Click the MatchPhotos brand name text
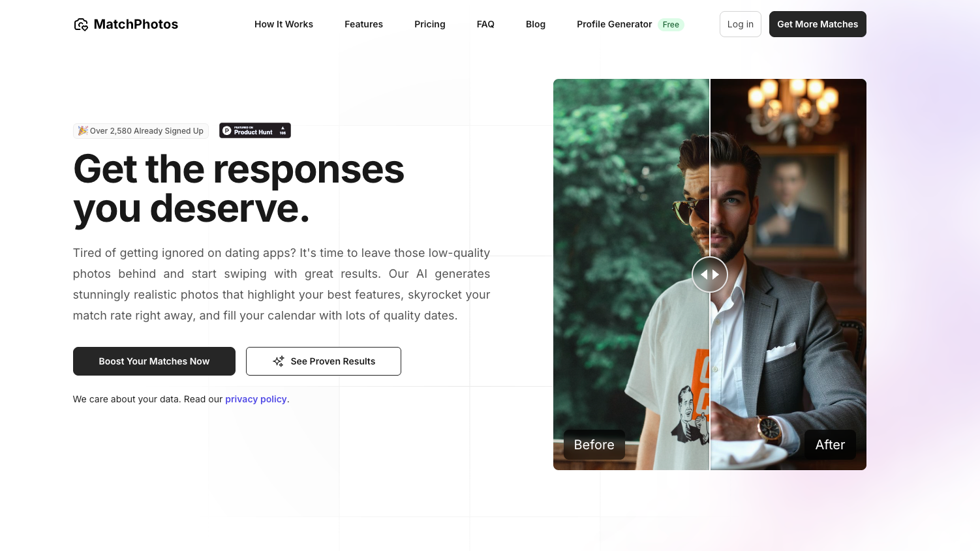This screenshot has width=980, height=551. (136, 24)
